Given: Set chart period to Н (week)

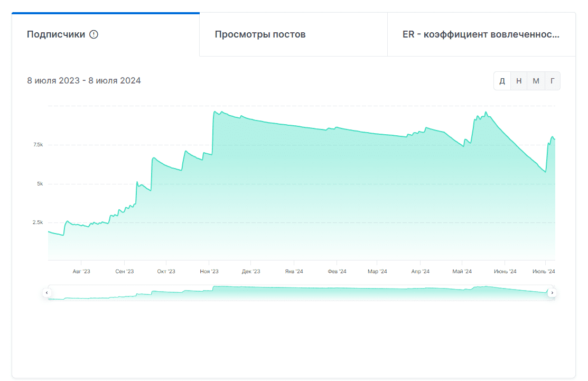Looking at the screenshot, I should [x=519, y=81].
